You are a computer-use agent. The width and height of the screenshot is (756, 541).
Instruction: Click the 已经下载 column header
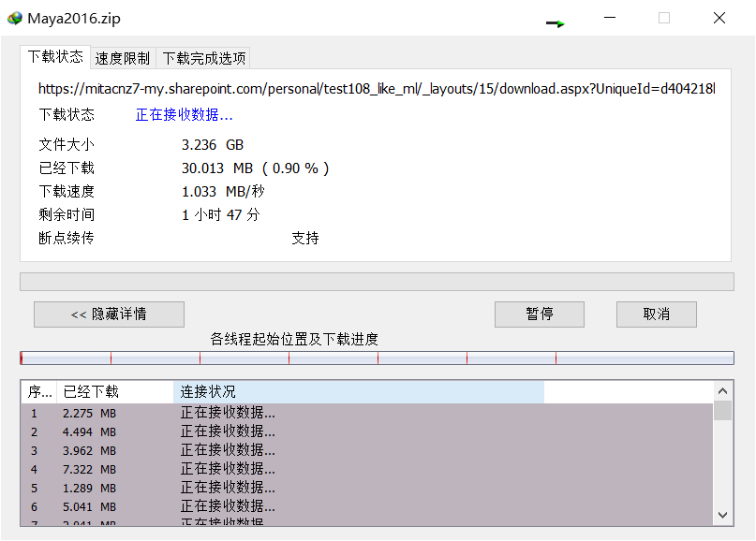[114, 391]
